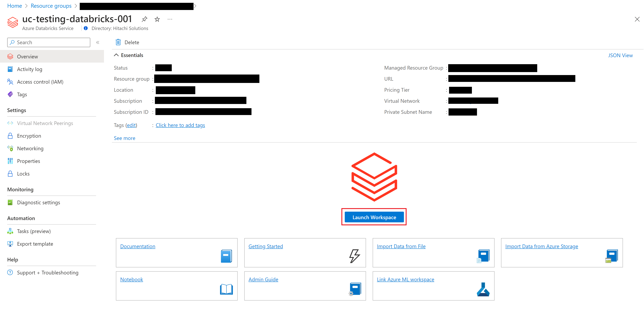Go to Resource groups breadcrumb
The width and height of the screenshot is (644, 313).
tap(51, 6)
